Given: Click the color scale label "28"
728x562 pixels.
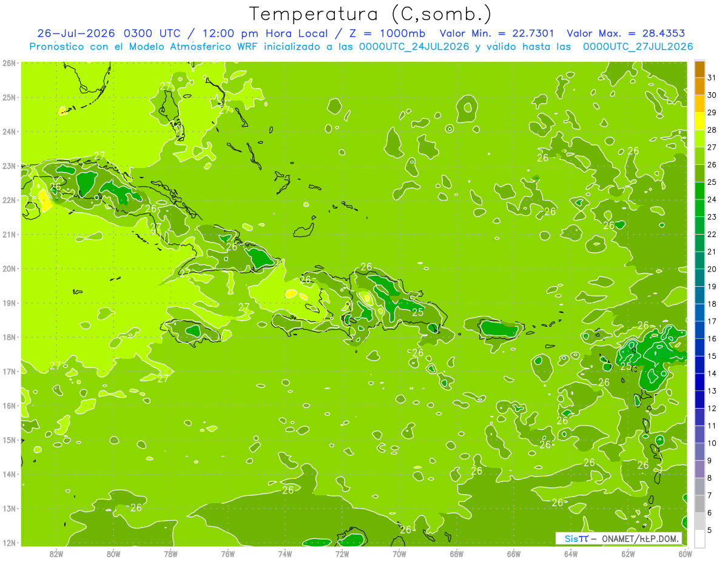Looking at the screenshot, I should click(712, 130).
